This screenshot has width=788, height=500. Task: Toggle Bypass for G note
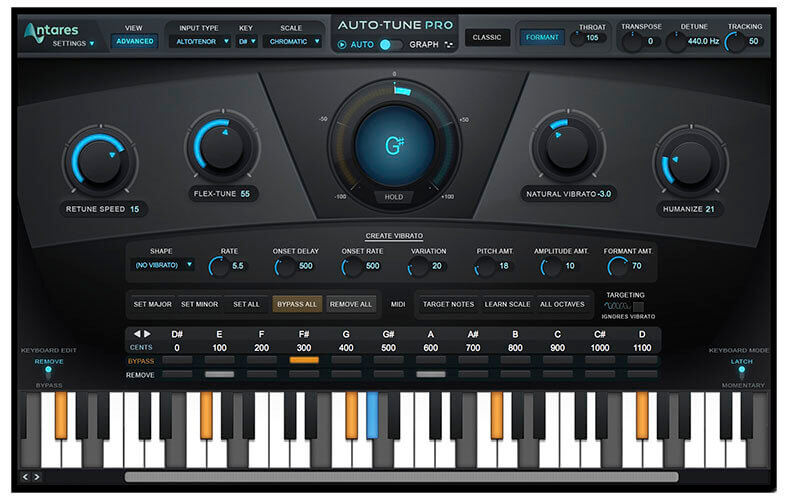346,360
